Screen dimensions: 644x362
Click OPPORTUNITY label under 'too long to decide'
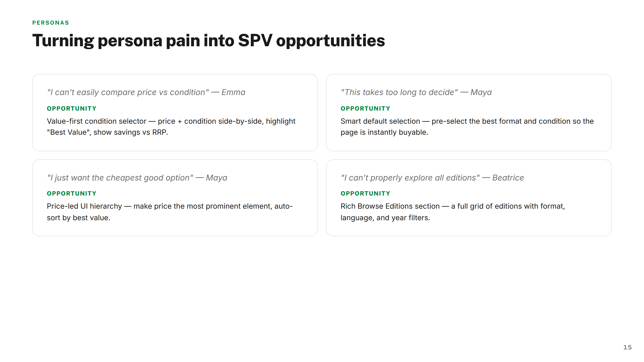366,109
